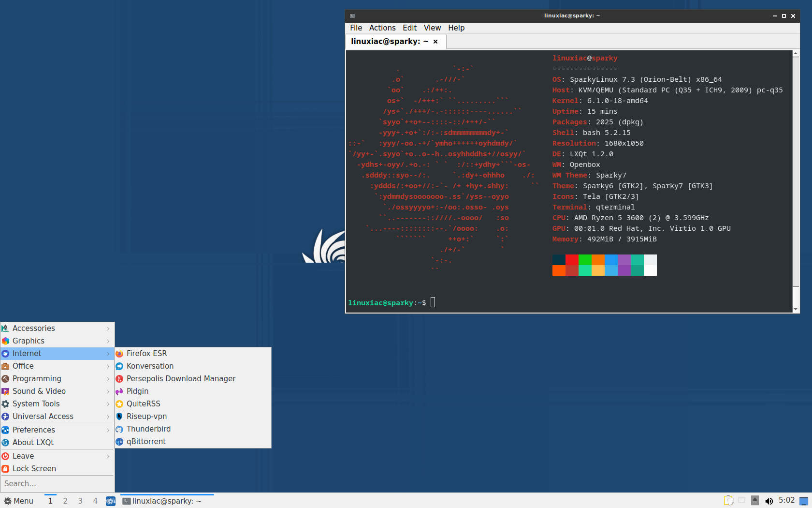Click the terminal window menu icon in titlebar

[x=352, y=16]
